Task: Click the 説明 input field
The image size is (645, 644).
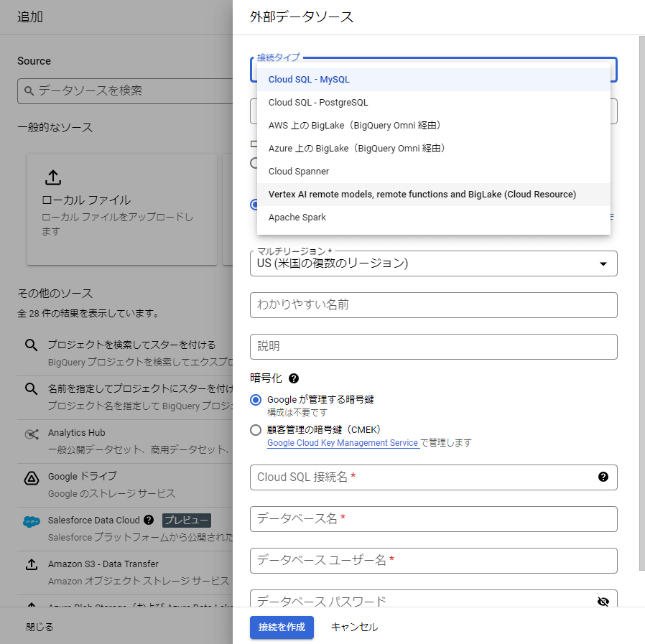Action: (x=433, y=347)
